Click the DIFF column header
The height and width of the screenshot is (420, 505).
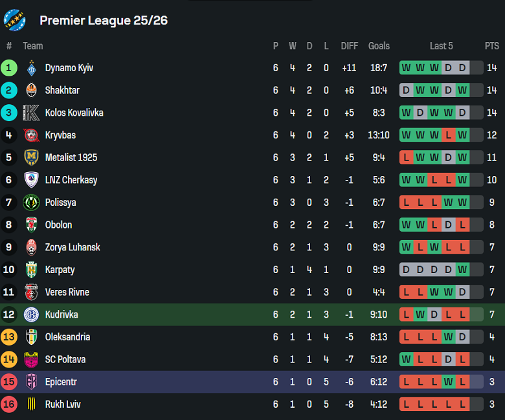349,46
